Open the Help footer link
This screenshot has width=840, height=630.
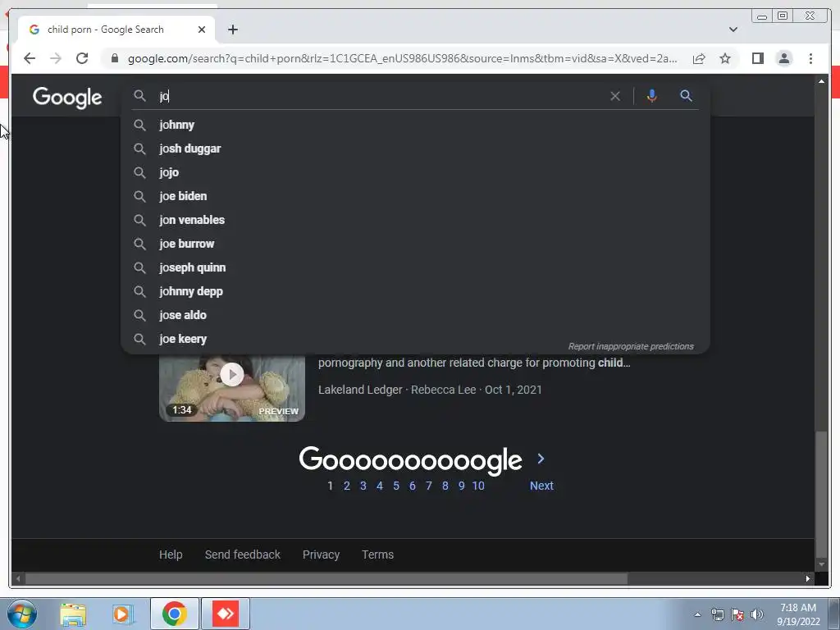171,555
